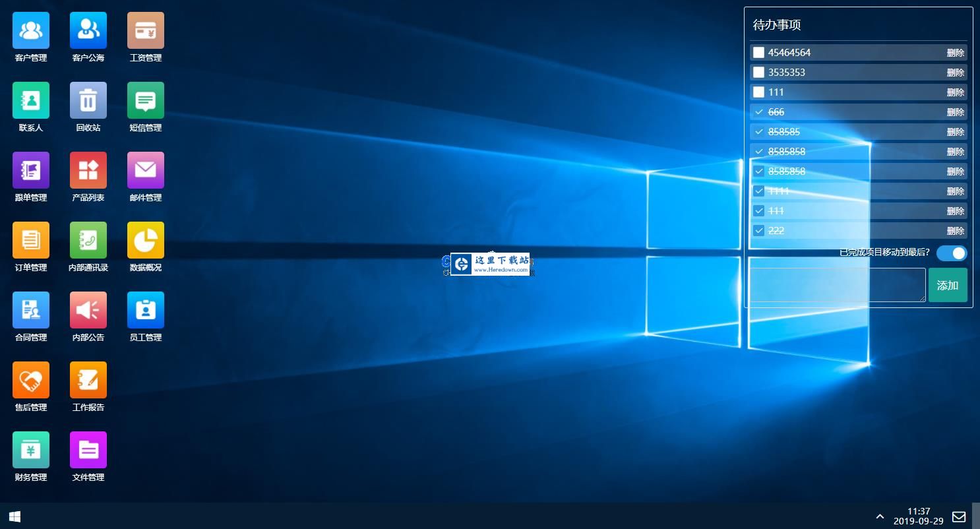Open 工作报告 work report
The width and height of the screenshot is (980, 529).
point(88,380)
